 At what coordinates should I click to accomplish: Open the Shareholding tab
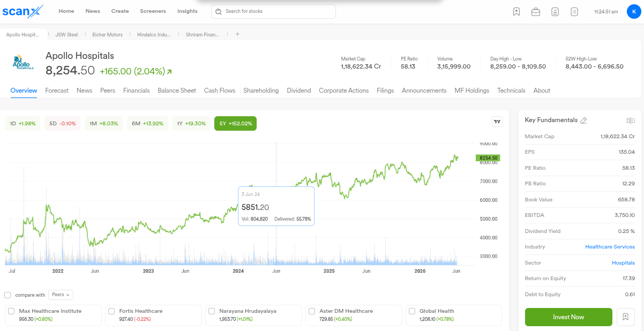coord(261,91)
